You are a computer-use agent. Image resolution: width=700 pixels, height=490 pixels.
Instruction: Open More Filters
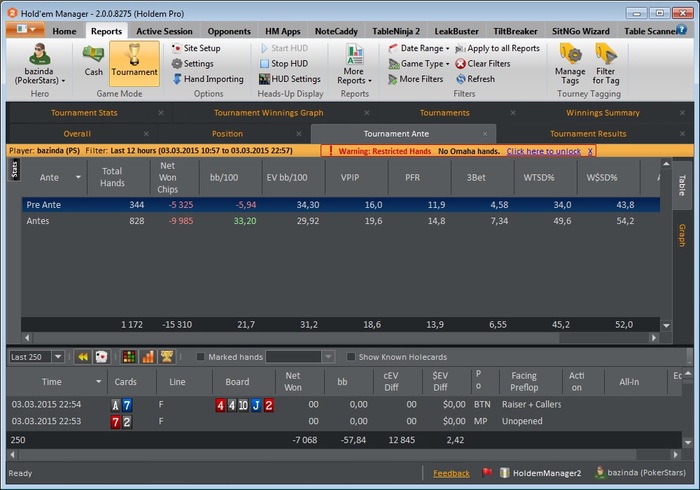tap(416, 79)
